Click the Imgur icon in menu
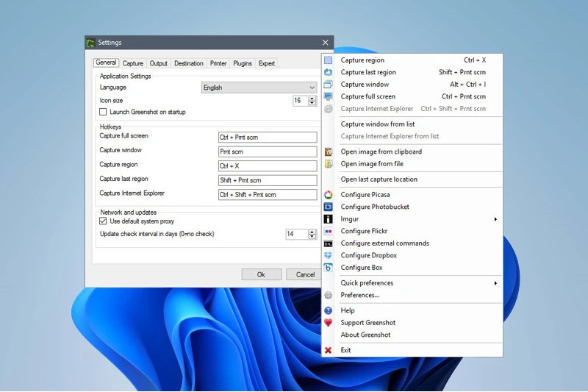The width and height of the screenshot is (588, 392). click(328, 219)
